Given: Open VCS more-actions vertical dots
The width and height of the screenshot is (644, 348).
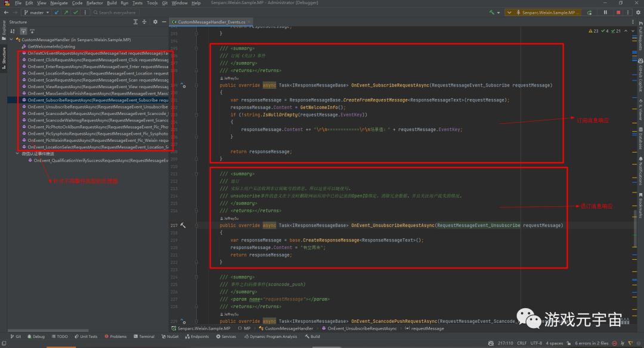Looking at the screenshot, I should (85, 13).
